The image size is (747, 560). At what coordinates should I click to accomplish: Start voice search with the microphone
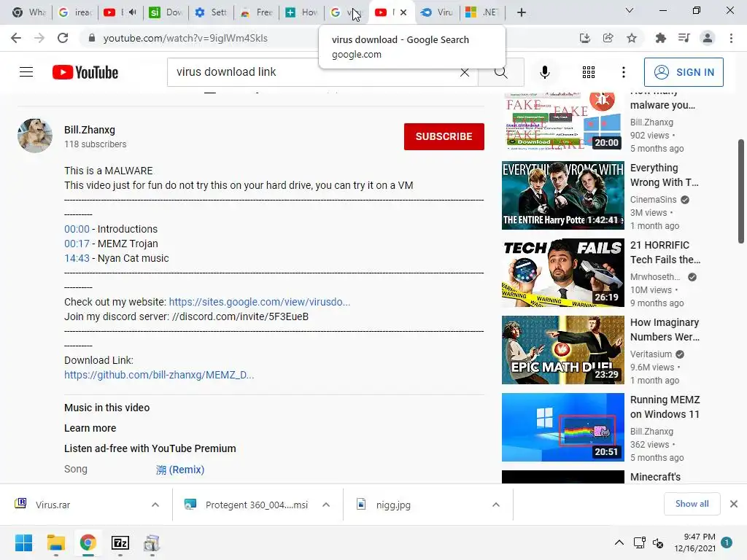pyautogui.click(x=545, y=72)
